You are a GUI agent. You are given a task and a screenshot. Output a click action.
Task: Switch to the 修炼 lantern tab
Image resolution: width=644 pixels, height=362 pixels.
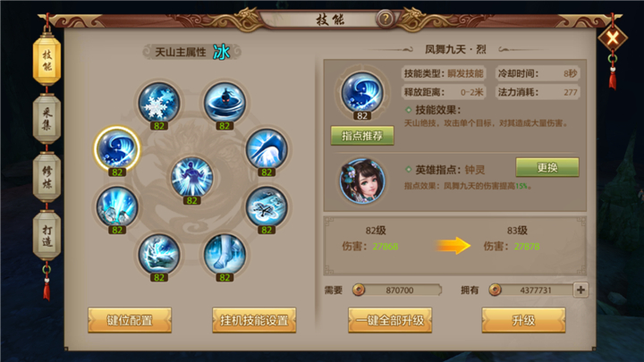pos(47,177)
